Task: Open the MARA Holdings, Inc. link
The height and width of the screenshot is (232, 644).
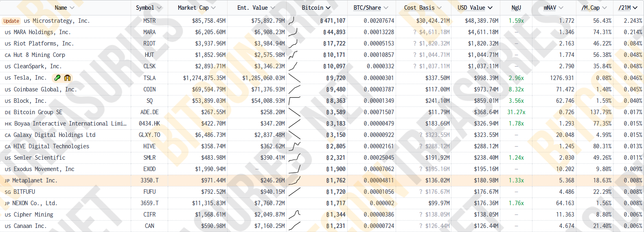Action: click(42, 32)
